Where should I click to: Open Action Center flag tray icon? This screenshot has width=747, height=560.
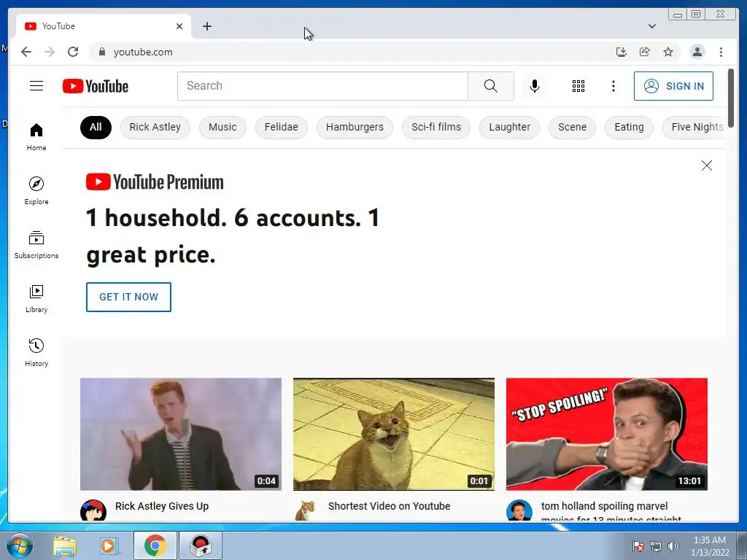(638, 546)
